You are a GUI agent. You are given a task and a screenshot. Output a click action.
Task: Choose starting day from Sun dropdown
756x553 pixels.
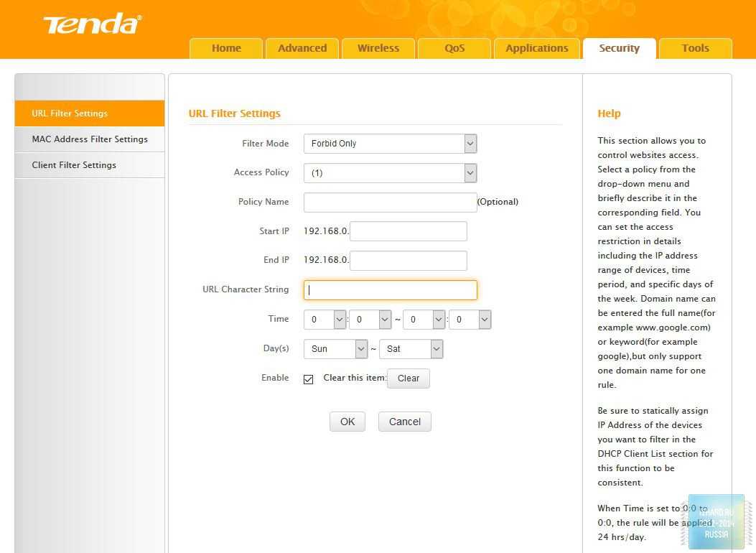[x=335, y=349]
